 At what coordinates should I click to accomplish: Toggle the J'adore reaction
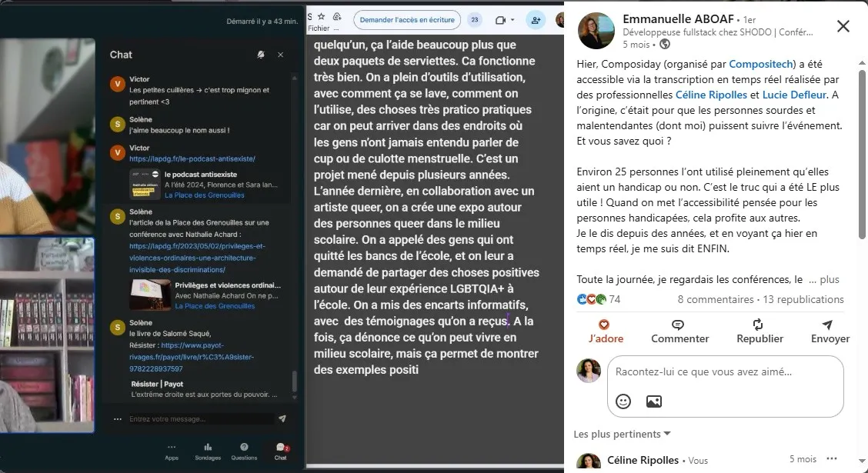click(606, 331)
